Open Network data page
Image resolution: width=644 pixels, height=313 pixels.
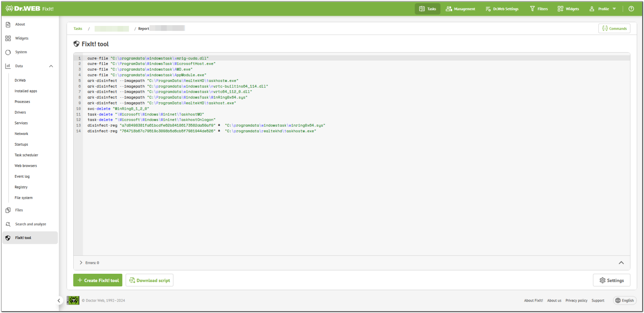[22, 134]
